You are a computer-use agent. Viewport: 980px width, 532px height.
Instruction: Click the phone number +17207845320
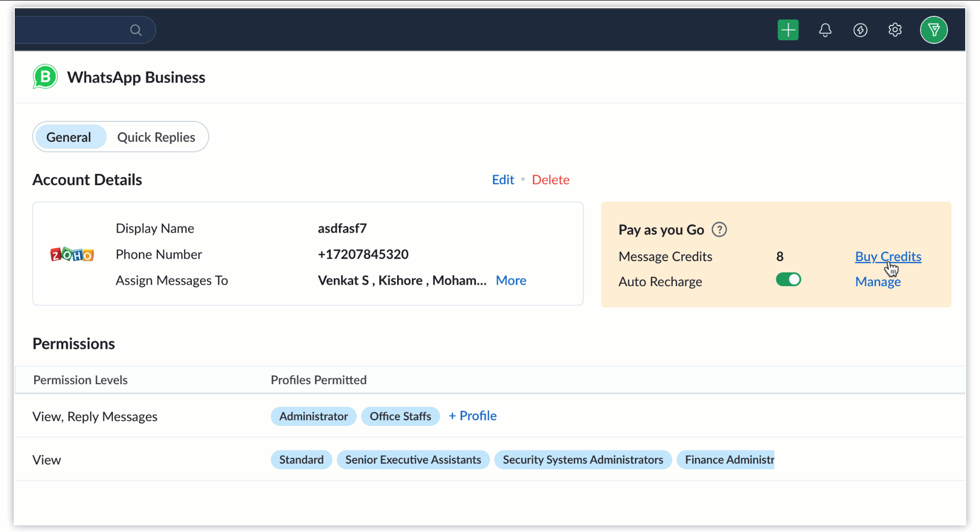coord(363,254)
